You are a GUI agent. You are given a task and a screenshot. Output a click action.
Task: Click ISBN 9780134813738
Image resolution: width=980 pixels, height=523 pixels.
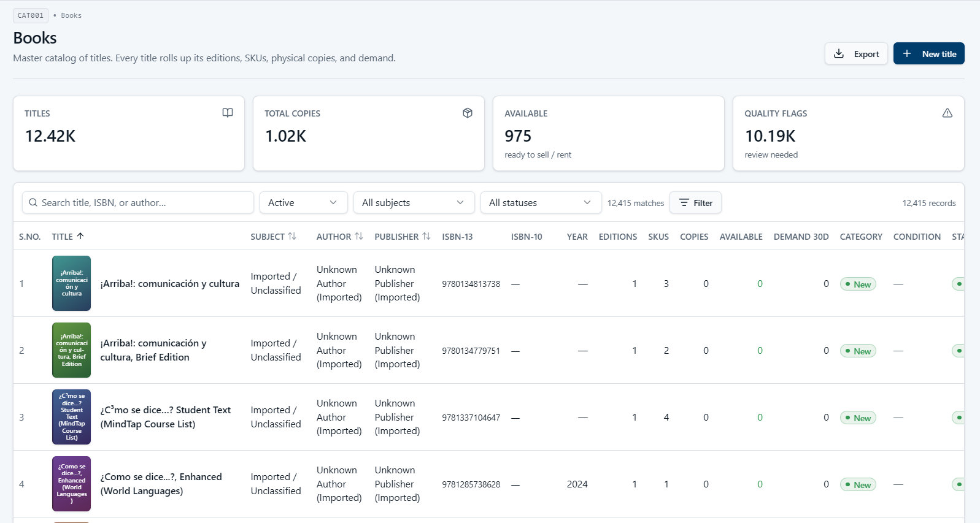[471, 284]
